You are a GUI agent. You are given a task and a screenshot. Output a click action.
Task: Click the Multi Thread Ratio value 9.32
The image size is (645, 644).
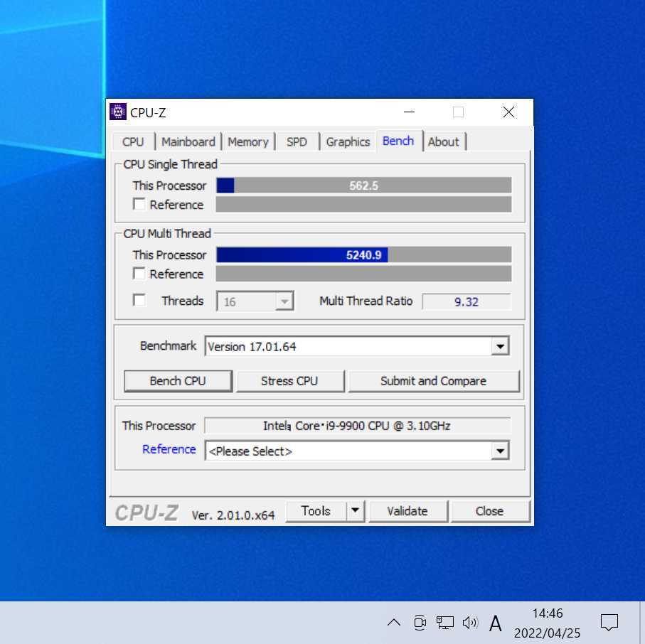(466, 302)
